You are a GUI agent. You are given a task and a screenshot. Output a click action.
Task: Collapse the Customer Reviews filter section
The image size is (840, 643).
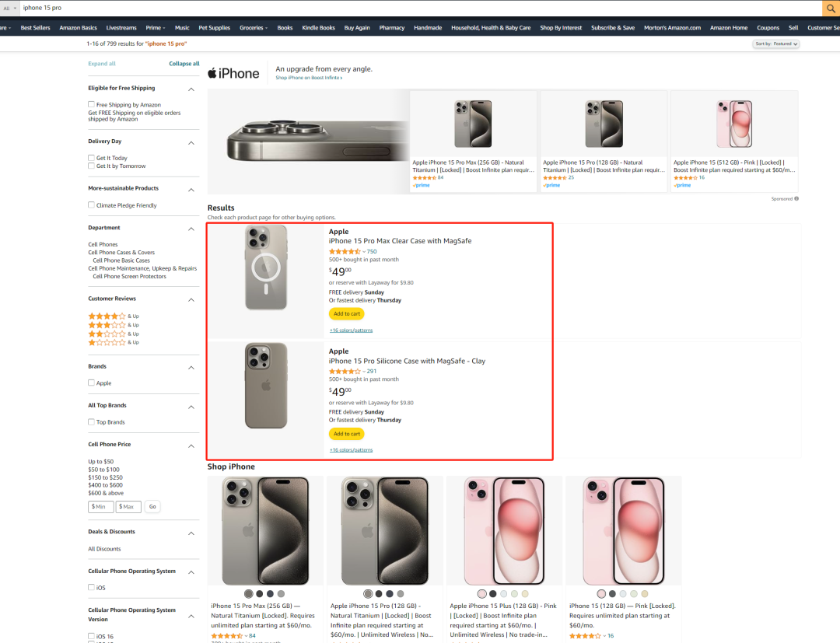191,299
